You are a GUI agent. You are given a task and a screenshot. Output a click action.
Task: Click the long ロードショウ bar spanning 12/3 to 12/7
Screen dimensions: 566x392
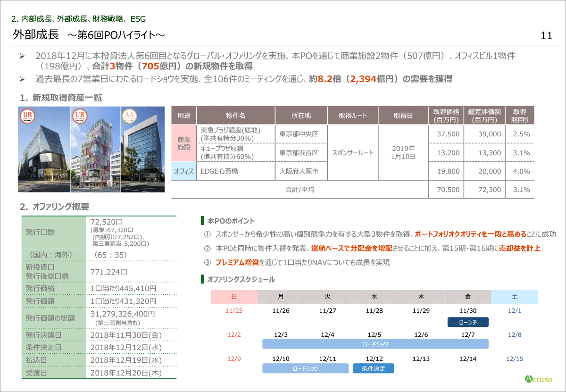tap(375, 344)
